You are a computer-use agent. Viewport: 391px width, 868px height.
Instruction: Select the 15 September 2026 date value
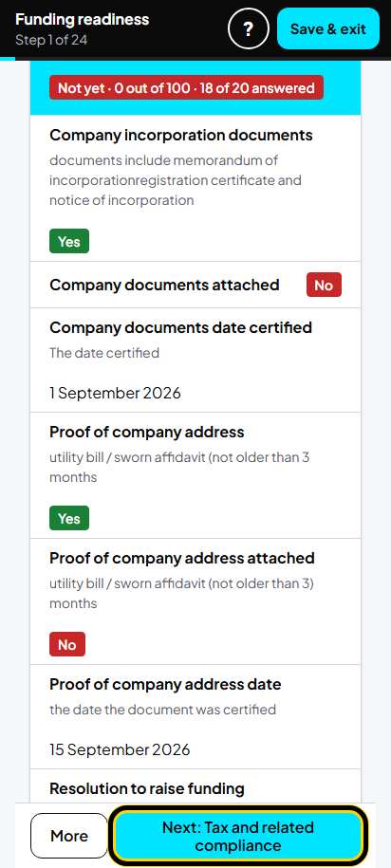tap(120, 749)
